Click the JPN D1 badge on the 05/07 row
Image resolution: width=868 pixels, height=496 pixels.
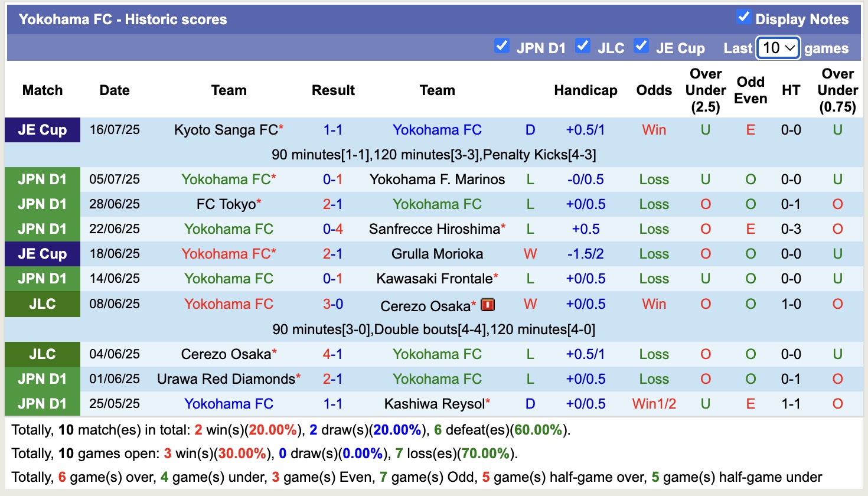(x=42, y=179)
